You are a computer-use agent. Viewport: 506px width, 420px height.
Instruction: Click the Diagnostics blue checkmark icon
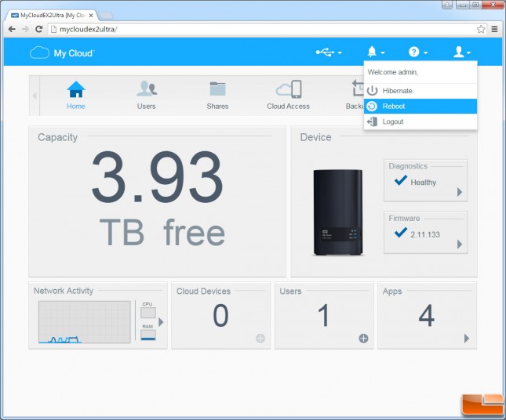pos(400,180)
